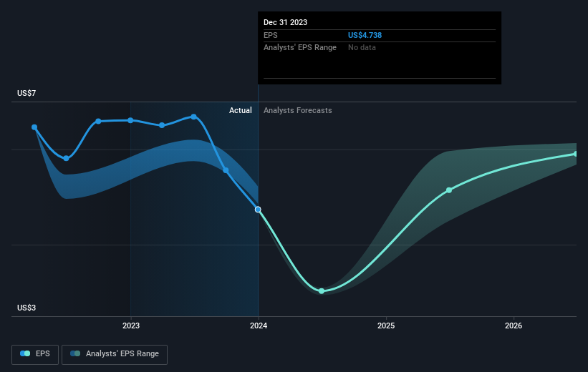Toggle the Analysts' EPS Range legend button
The width and height of the screenshot is (588, 372).
(x=115, y=354)
